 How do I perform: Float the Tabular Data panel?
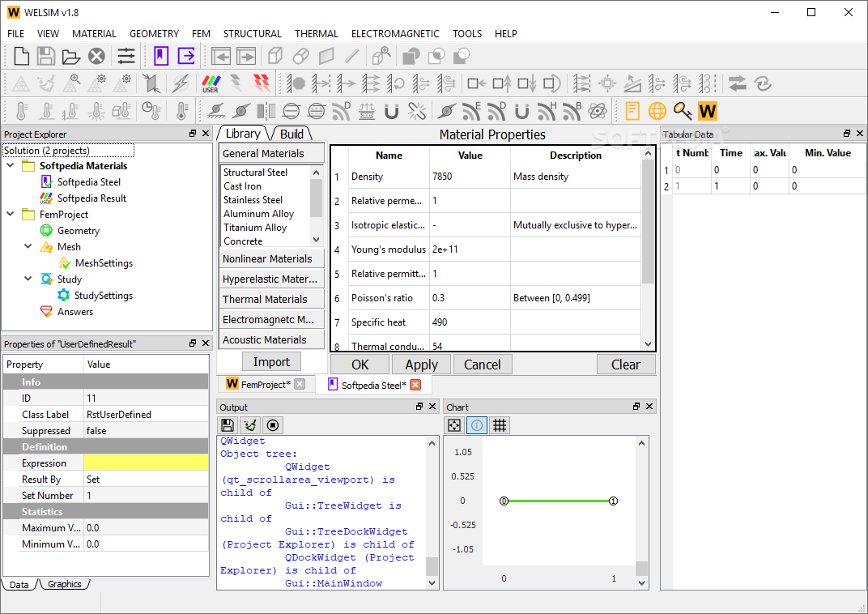[846, 134]
